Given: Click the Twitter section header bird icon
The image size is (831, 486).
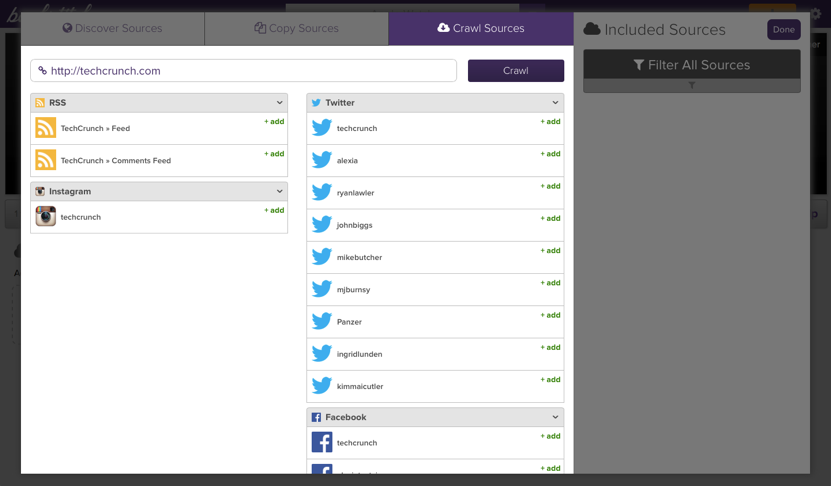Looking at the screenshot, I should pyautogui.click(x=316, y=103).
